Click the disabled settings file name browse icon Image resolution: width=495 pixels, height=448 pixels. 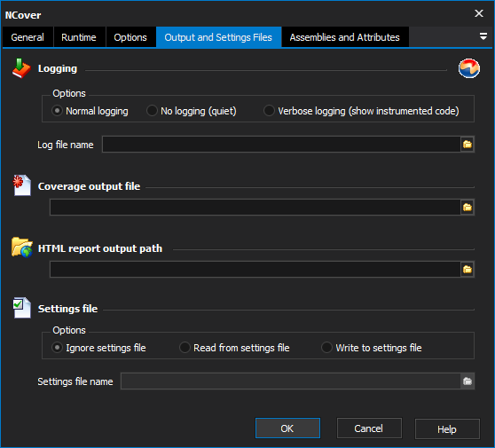tap(467, 381)
